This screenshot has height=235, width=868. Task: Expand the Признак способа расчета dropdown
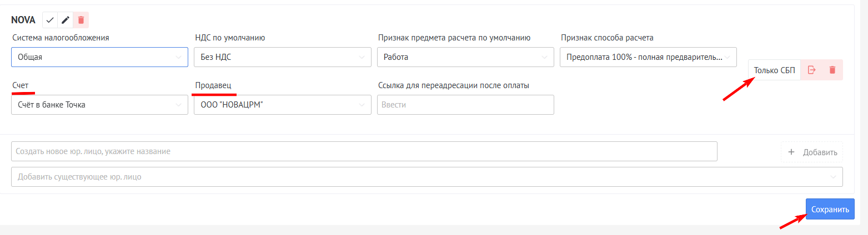click(648, 57)
